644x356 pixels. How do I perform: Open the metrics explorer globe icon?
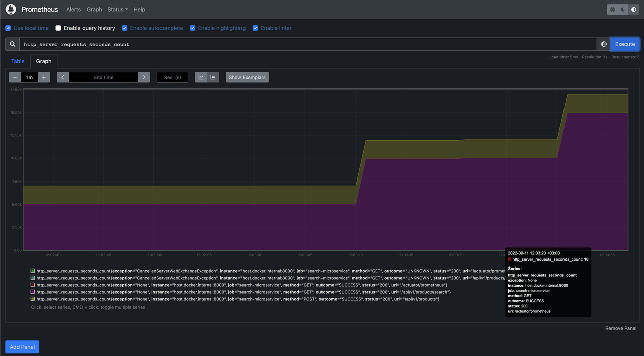click(x=604, y=44)
